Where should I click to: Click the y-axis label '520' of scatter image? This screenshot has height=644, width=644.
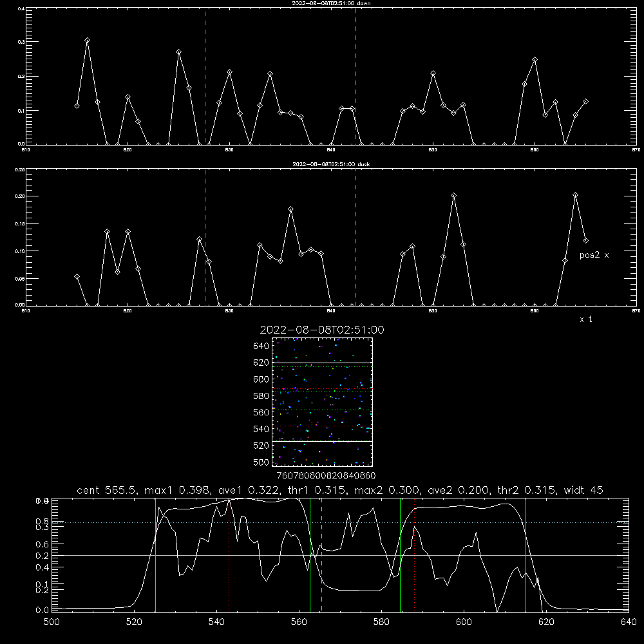click(261, 446)
